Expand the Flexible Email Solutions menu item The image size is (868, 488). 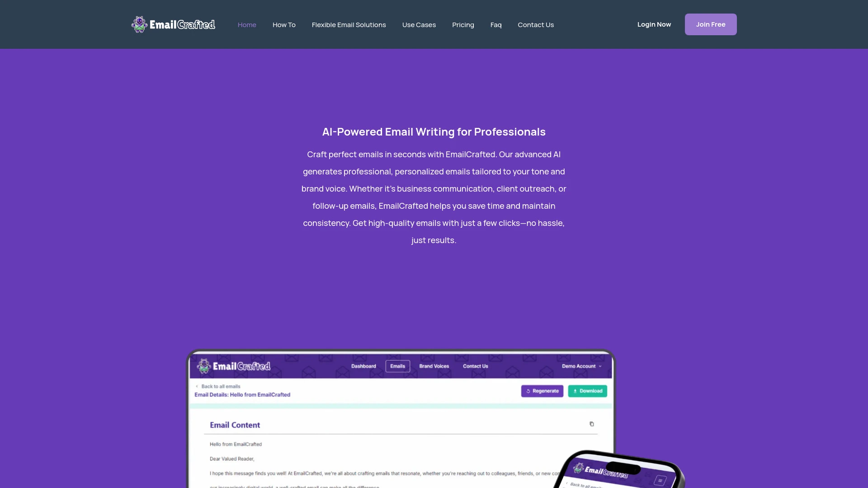click(x=349, y=24)
